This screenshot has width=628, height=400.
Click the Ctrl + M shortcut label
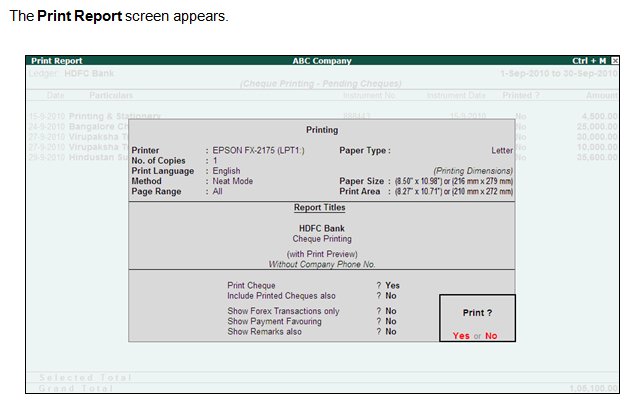(589, 61)
